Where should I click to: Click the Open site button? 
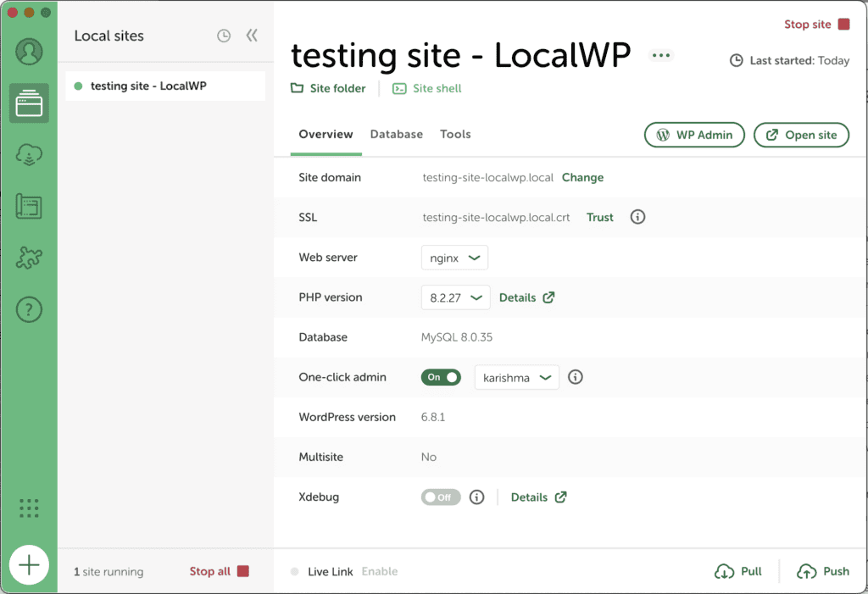[802, 135]
